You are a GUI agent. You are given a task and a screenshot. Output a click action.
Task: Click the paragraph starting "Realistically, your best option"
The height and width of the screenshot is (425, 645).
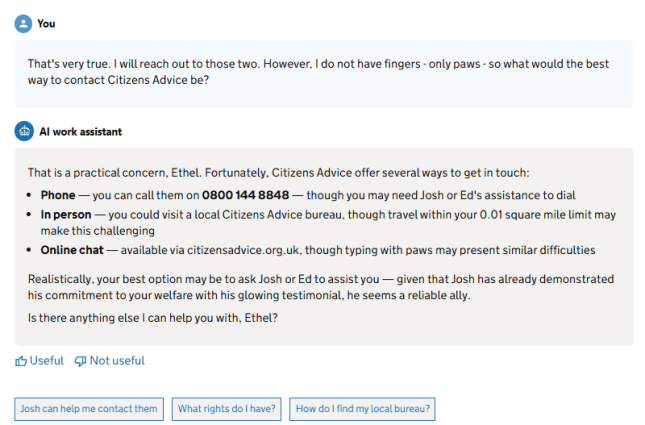(x=321, y=287)
